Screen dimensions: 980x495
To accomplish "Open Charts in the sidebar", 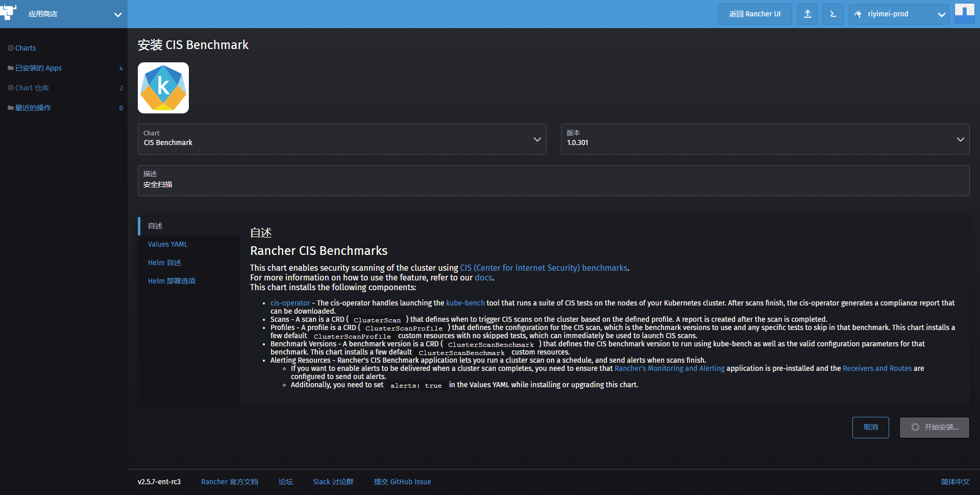I will [26, 48].
